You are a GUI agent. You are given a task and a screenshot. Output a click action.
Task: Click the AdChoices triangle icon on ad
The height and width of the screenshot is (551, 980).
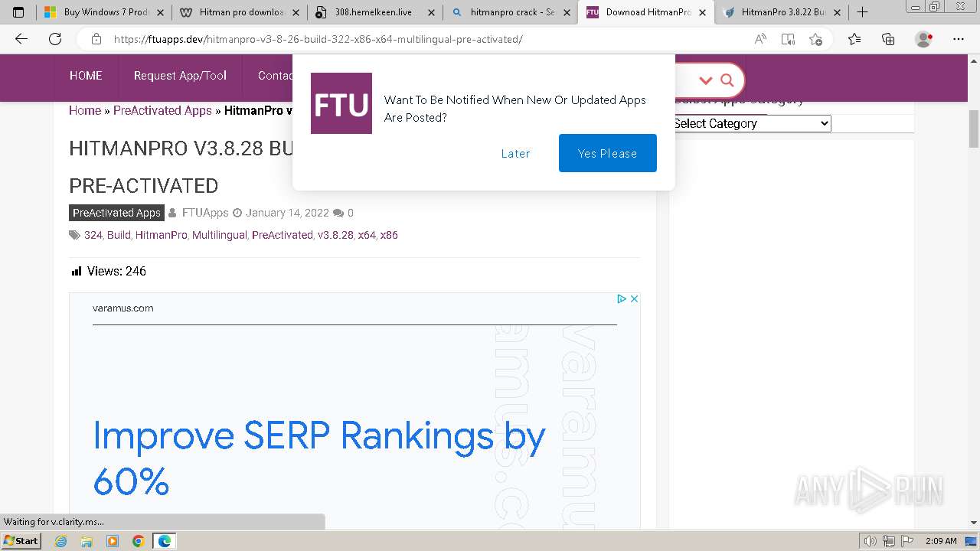622,299
